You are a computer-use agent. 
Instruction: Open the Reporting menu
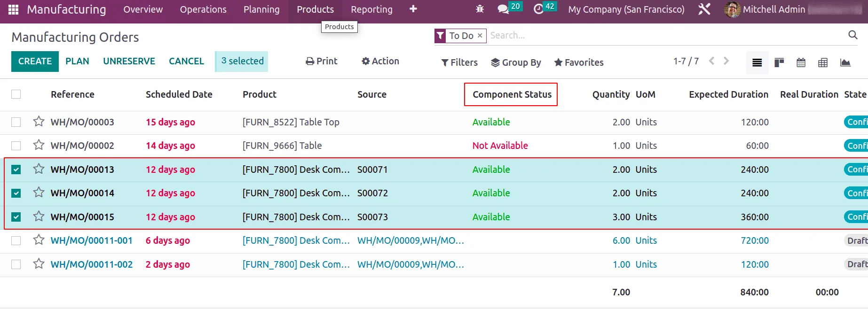coord(371,9)
